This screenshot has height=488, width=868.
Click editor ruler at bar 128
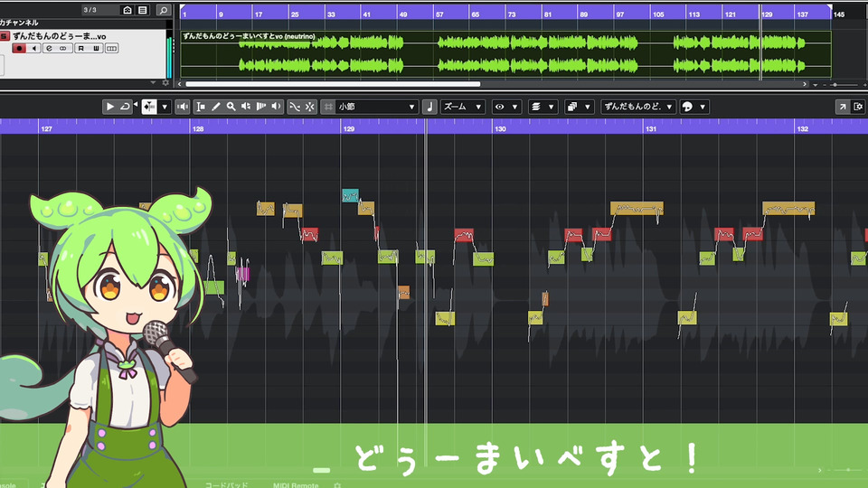[198, 128]
